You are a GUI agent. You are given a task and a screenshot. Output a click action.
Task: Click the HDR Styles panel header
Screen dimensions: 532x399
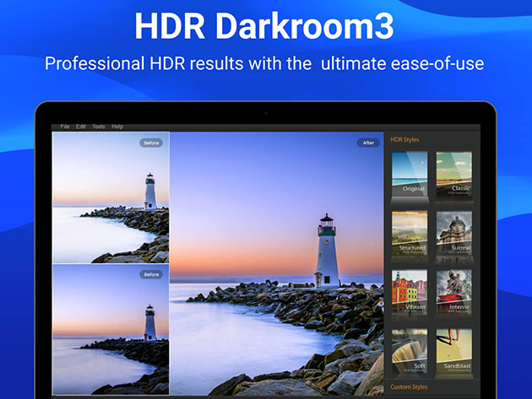point(404,139)
